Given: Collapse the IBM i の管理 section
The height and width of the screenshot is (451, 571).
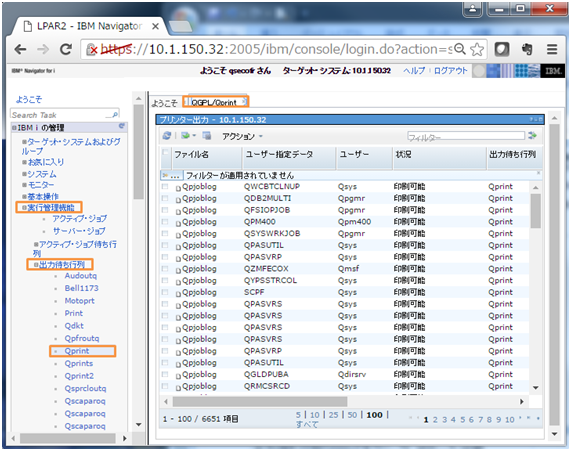Looking at the screenshot, I should (14, 128).
